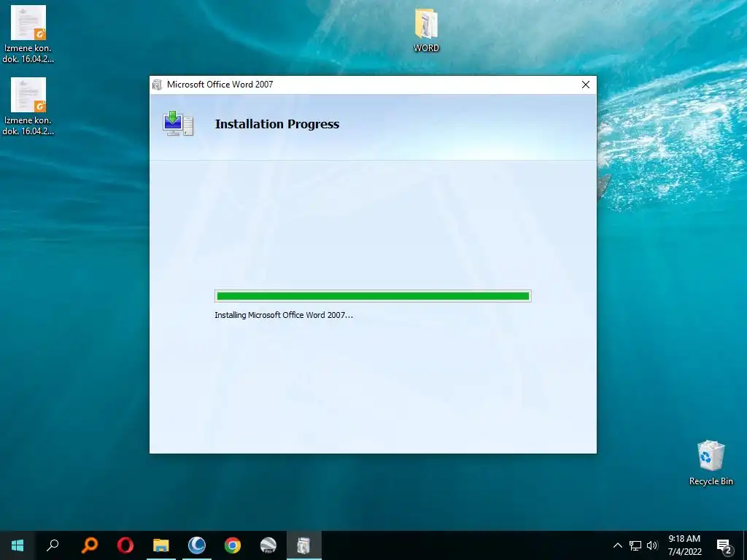Image resolution: width=747 pixels, height=560 pixels.
Task: Click the installer icon in the title bar
Action: (x=158, y=85)
